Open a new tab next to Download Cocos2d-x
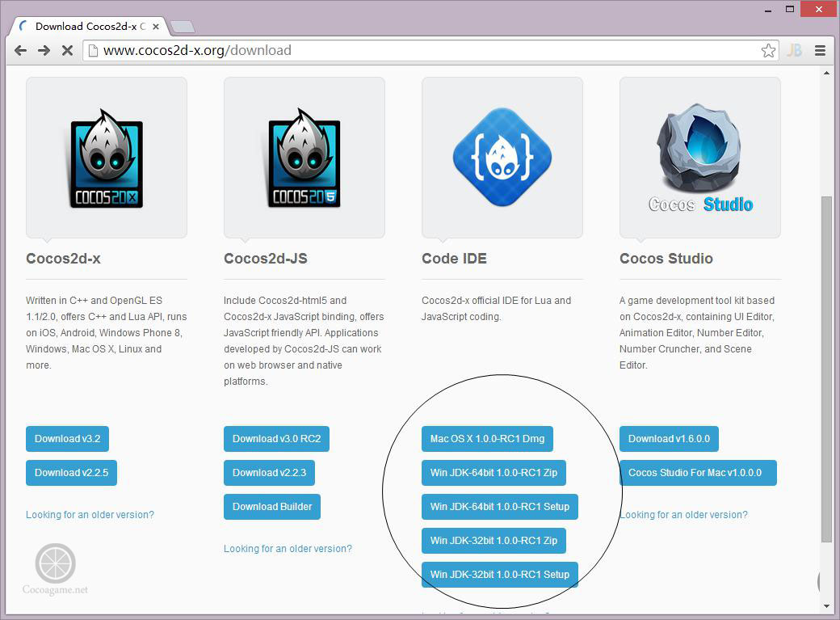This screenshot has height=620, width=840. tap(183, 27)
